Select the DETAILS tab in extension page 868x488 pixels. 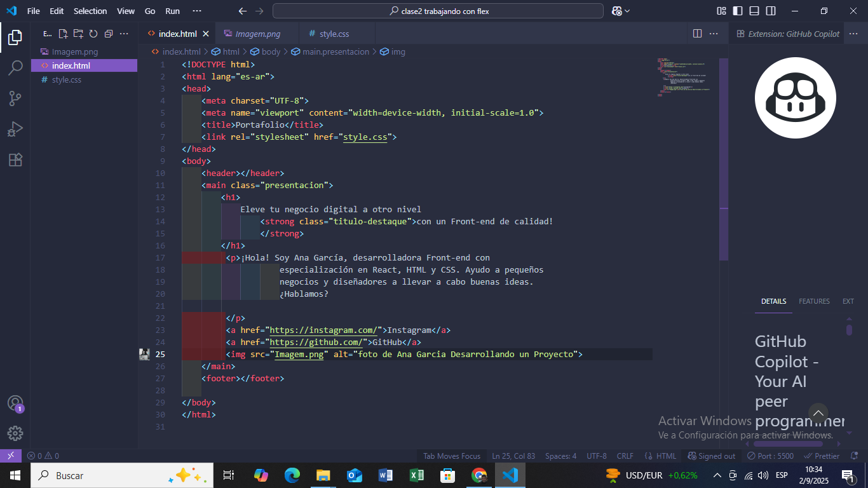coord(773,301)
